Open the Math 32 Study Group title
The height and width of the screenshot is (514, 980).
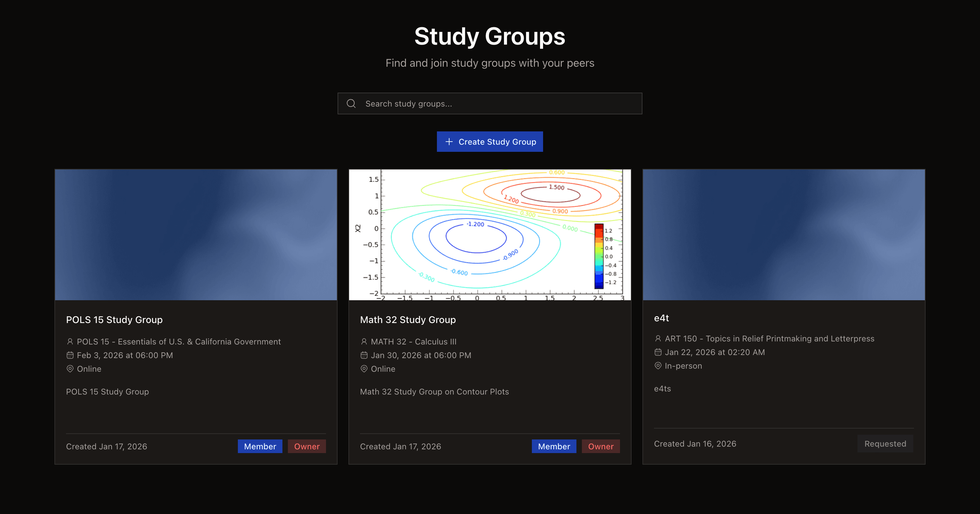coord(408,320)
